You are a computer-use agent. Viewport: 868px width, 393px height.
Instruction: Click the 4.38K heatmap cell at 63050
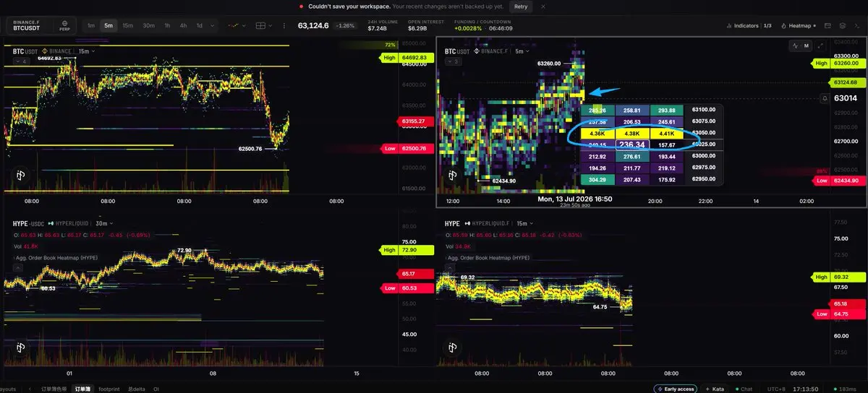point(631,133)
